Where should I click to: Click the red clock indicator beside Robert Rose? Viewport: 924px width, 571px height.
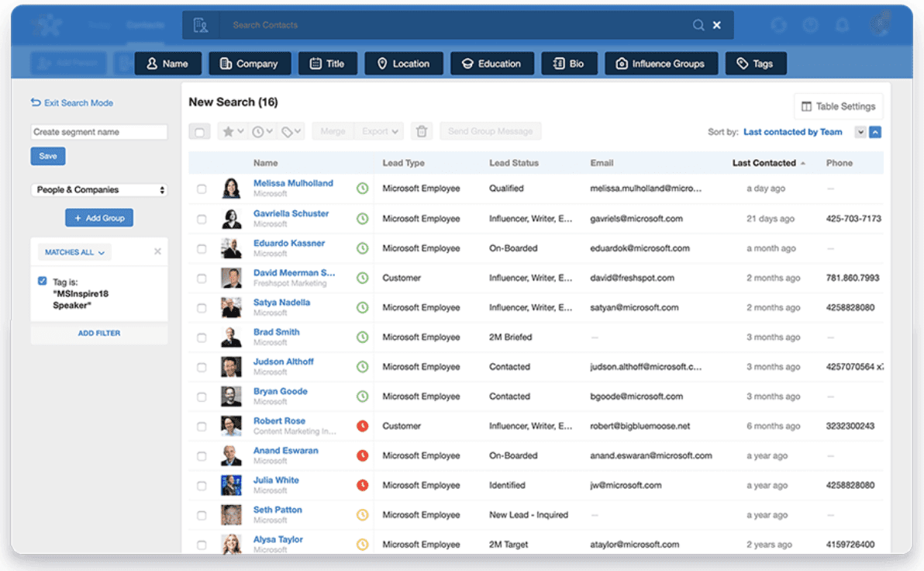[x=362, y=425]
